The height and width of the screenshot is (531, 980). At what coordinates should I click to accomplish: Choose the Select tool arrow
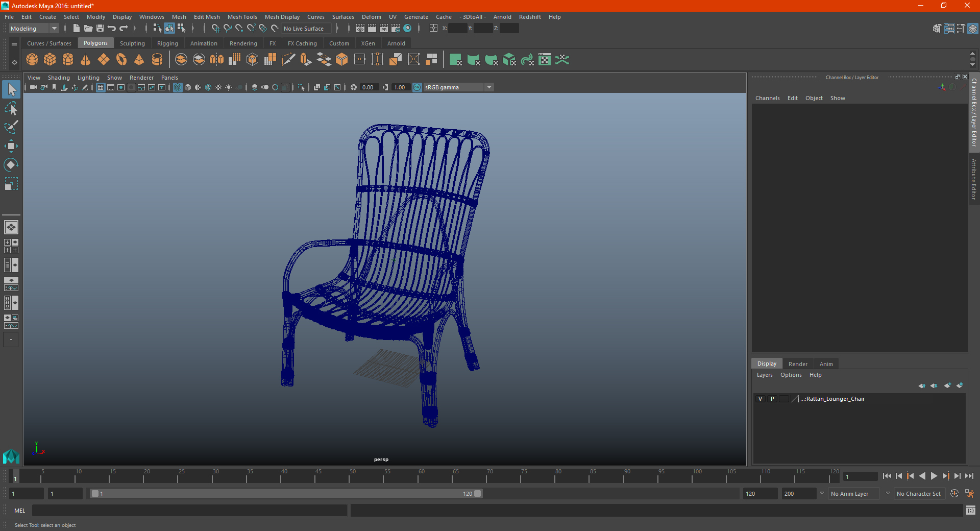pyautogui.click(x=11, y=90)
